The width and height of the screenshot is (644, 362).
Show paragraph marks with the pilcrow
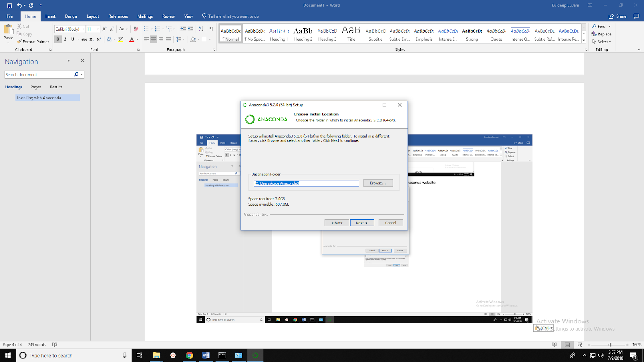211,29
